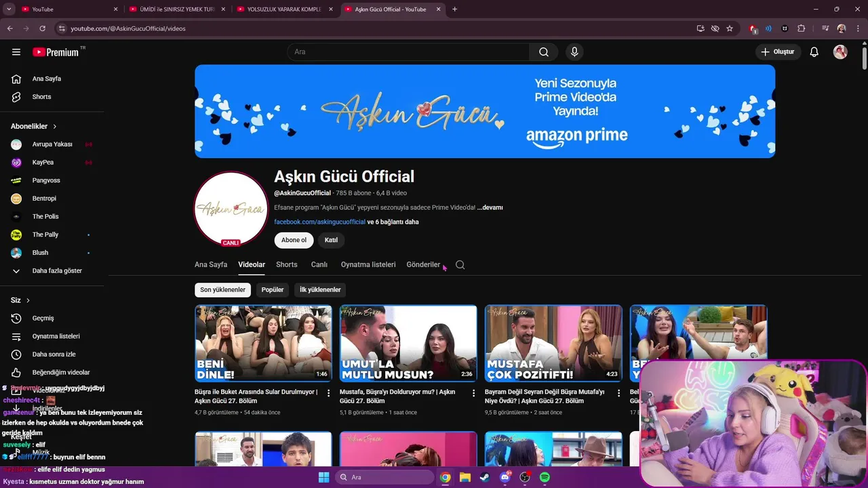Open options menu for Mustafa, Büşra'yı Dolduruyor video
868x488 pixels.
474,393
